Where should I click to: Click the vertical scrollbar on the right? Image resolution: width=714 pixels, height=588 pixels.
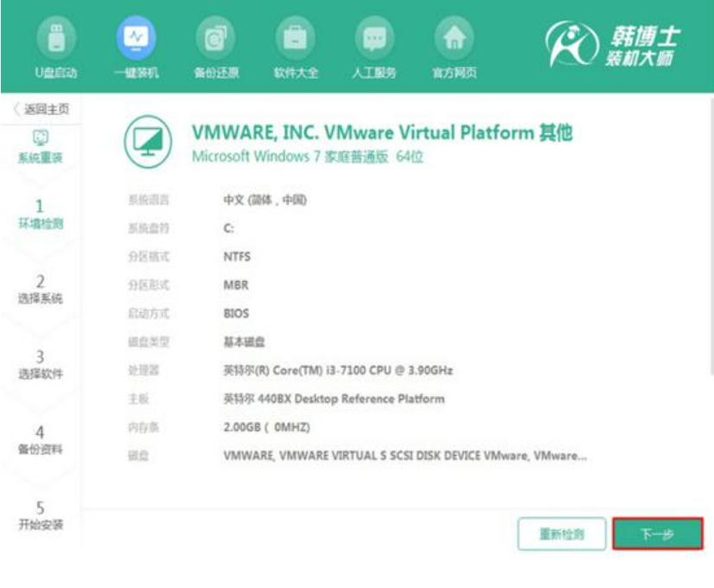(711, 237)
